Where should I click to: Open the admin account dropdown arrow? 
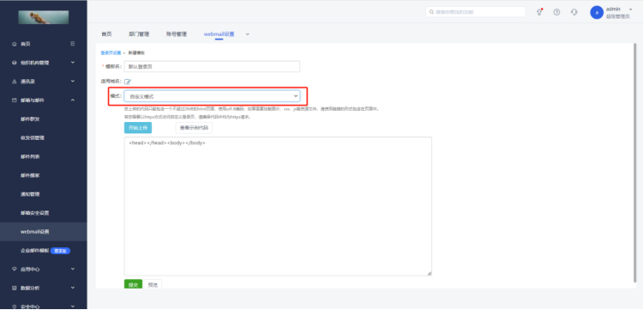click(631, 9)
